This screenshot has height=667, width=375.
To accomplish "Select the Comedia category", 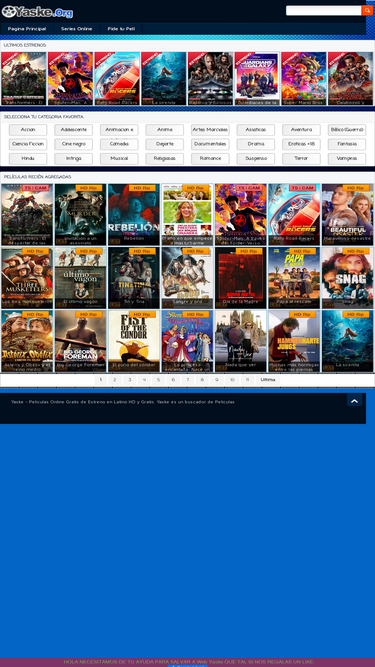I will pos(119,144).
